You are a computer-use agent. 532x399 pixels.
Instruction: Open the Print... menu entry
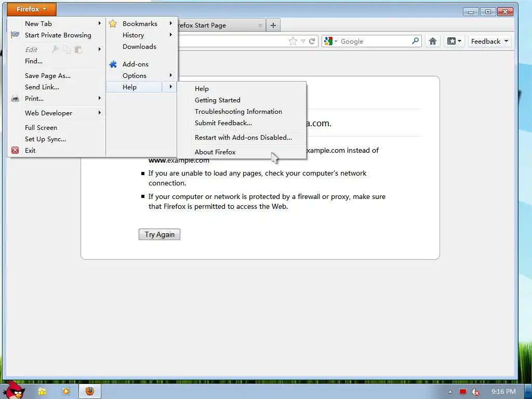tap(34, 98)
